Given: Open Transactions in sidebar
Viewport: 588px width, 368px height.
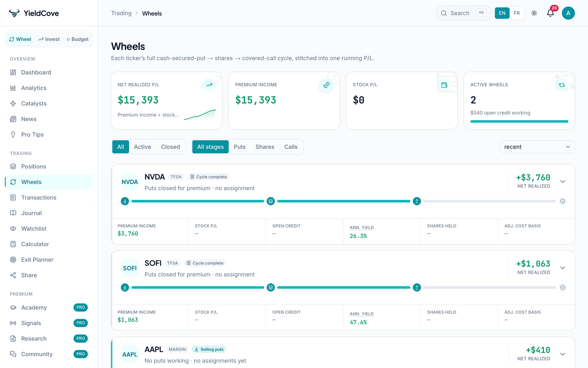Looking at the screenshot, I should (49, 197).
